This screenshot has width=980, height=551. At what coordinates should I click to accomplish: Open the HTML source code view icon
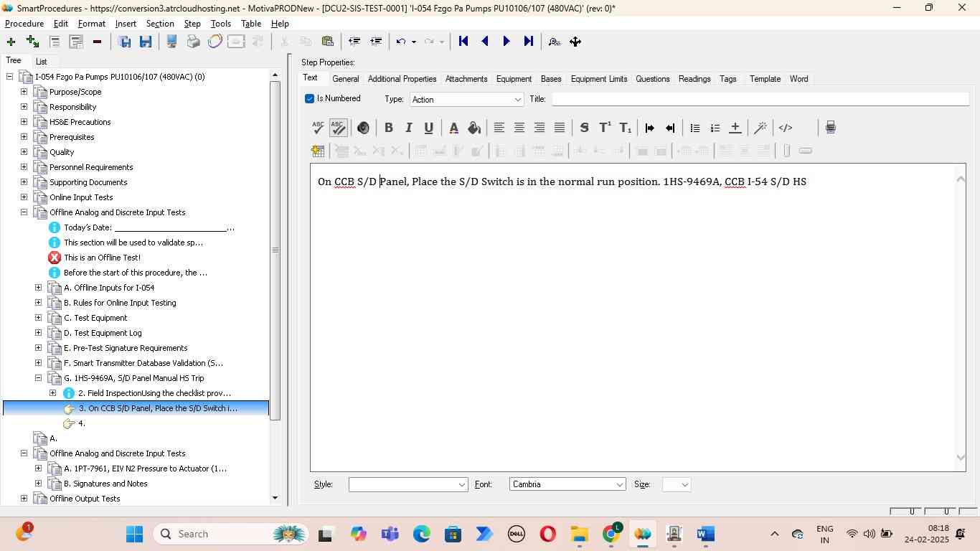tap(786, 128)
